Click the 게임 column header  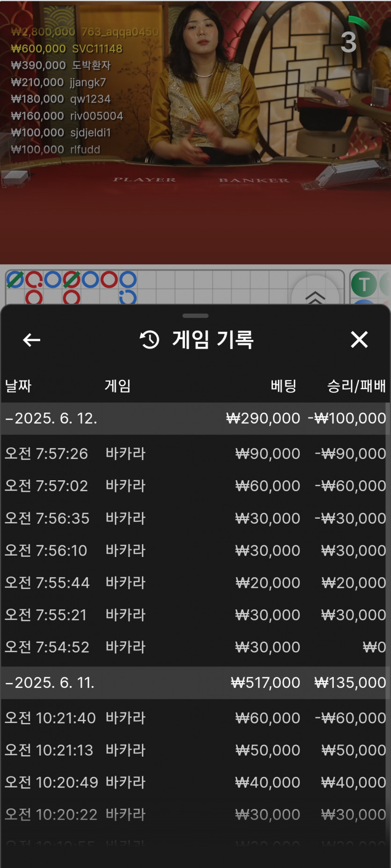click(118, 386)
